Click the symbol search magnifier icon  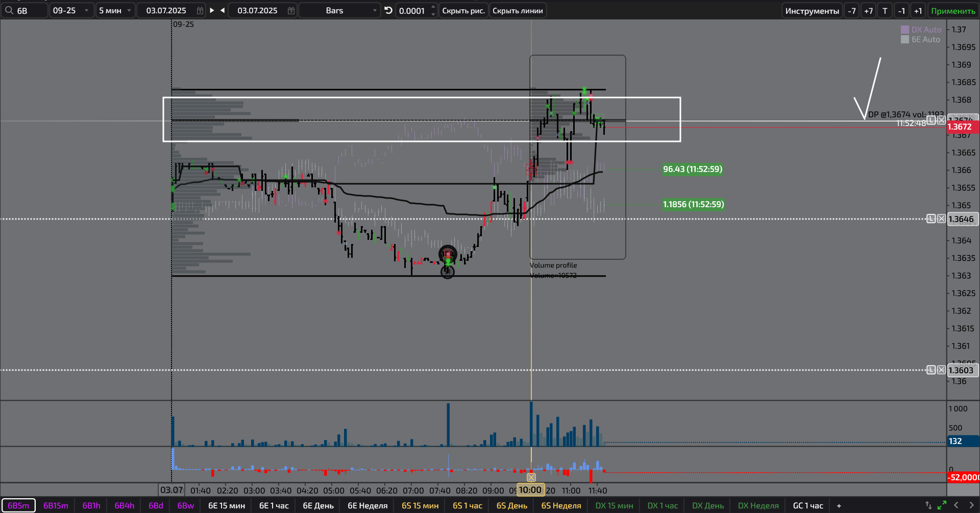pyautogui.click(x=9, y=10)
